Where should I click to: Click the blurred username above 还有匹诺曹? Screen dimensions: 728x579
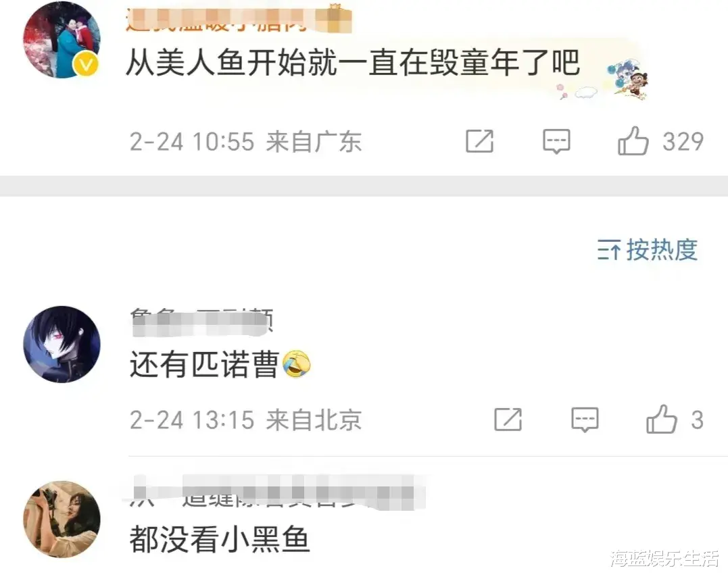point(202,322)
